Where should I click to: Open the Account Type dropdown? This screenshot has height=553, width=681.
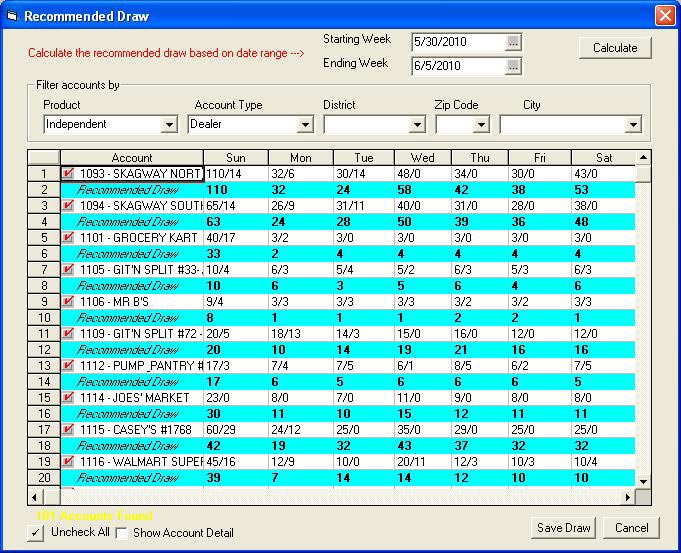[305, 125]
